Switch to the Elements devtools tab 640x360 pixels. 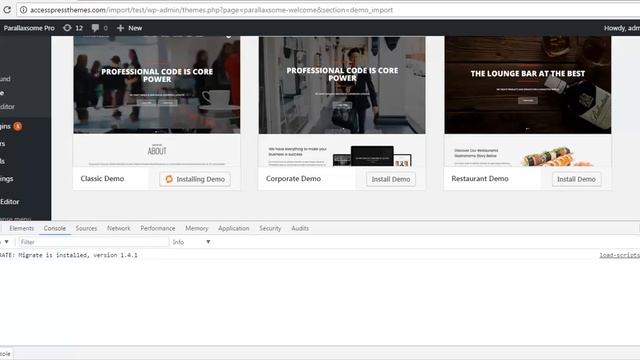[21, 228]
